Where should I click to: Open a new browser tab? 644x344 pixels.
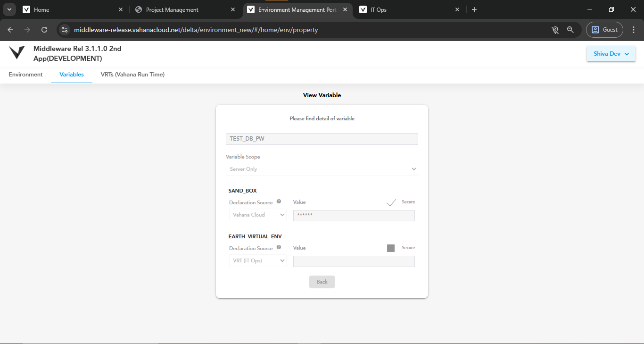click(x=474, y=9)
